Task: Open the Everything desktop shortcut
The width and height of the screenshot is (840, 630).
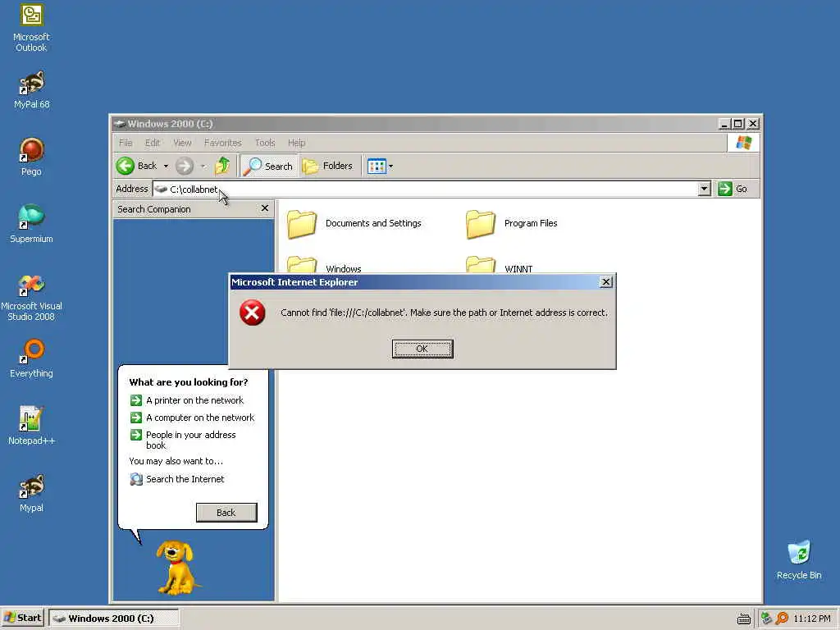Action: click(31, 359)
